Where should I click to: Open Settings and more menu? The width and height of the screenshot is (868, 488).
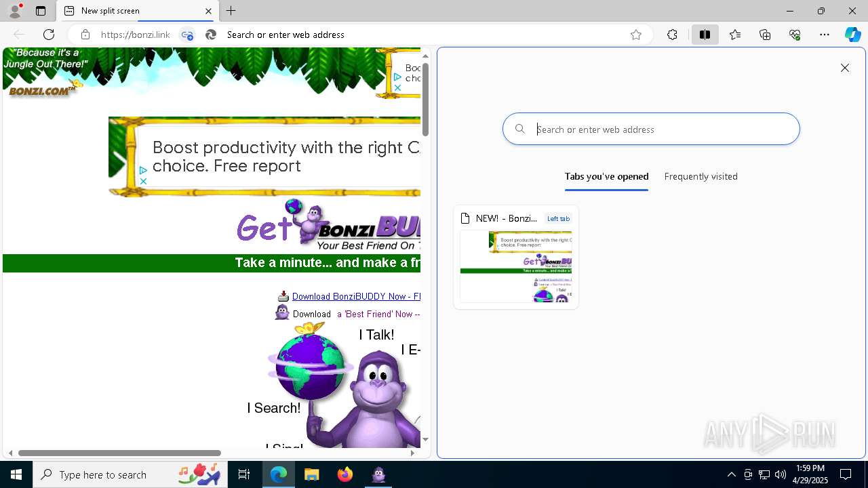(x=825, y=35)
